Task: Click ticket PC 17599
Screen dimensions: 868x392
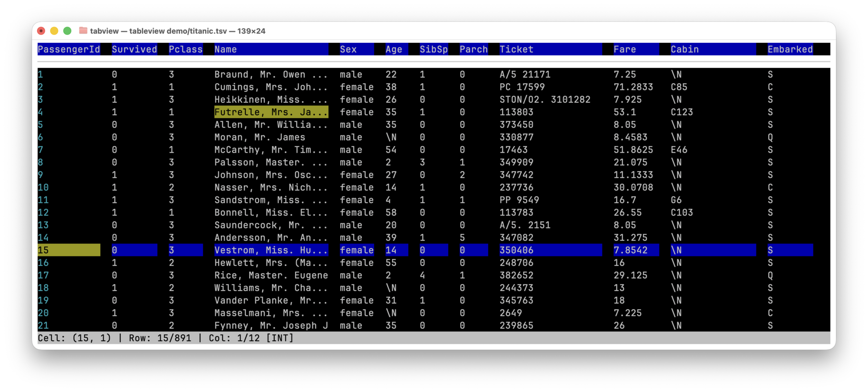Action: tap(522, 87)
